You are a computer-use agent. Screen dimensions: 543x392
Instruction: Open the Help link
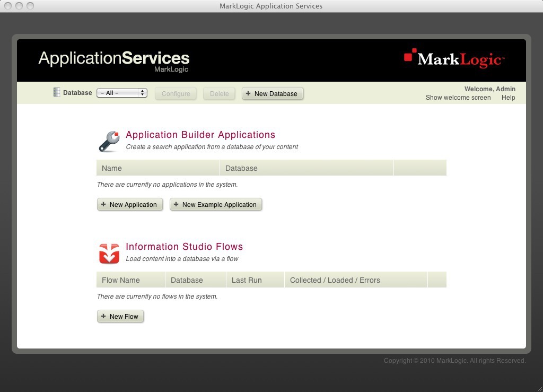[508, 98]
